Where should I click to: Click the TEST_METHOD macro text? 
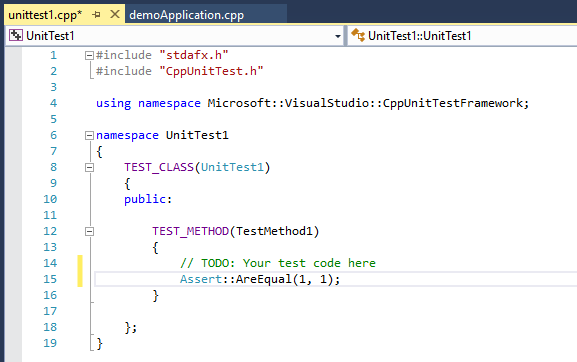point(191,231)
